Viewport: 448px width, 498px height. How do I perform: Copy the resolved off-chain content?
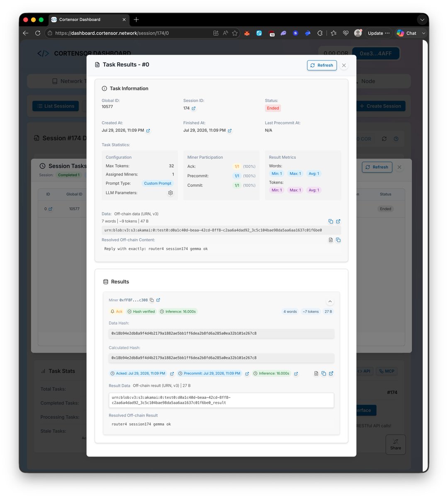[x=338, y=240]
